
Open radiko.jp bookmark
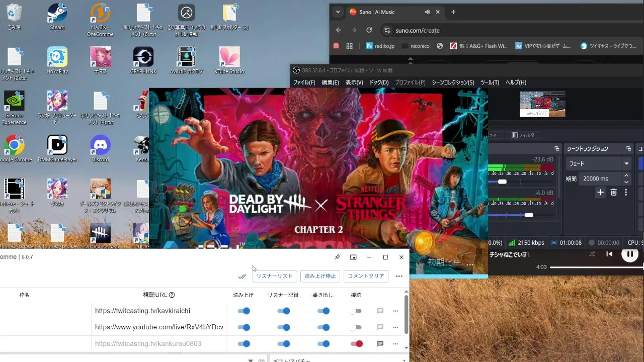(380, 46)
